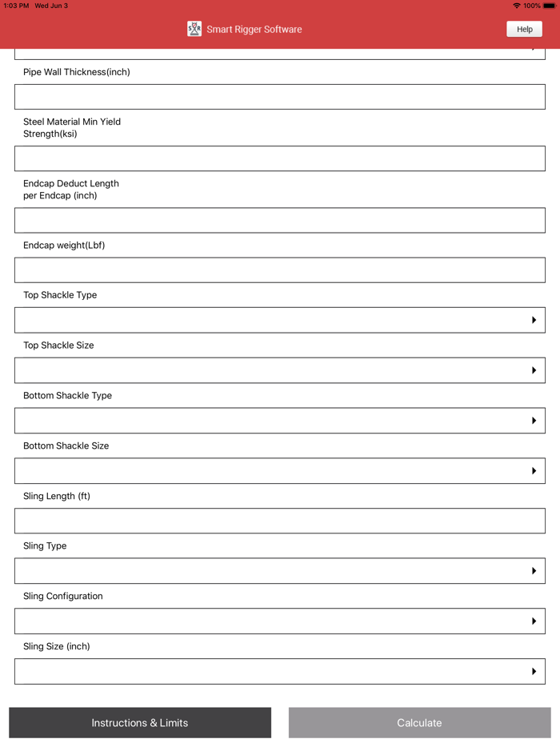Click the Sling Length input field

(x=280, y=521)
